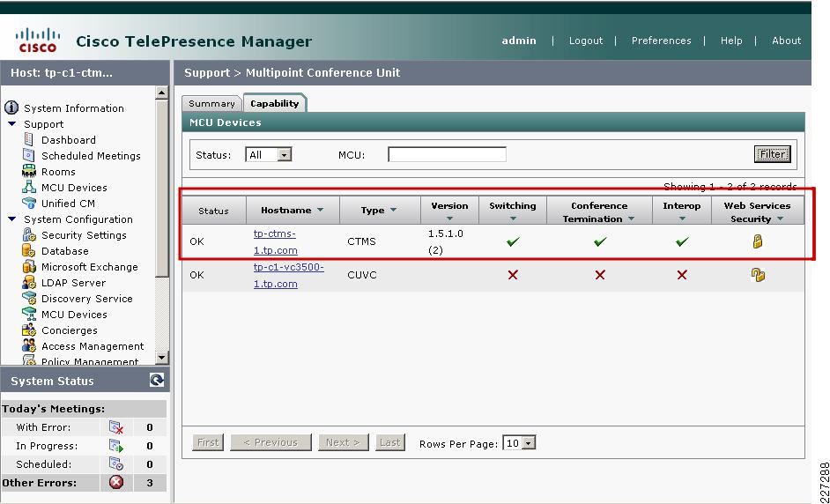Click the open padlock icon for tp-c1-vc3500-1
Image resolution: width=830 pixels, height=504 pixels.
(x=758, y=275)
